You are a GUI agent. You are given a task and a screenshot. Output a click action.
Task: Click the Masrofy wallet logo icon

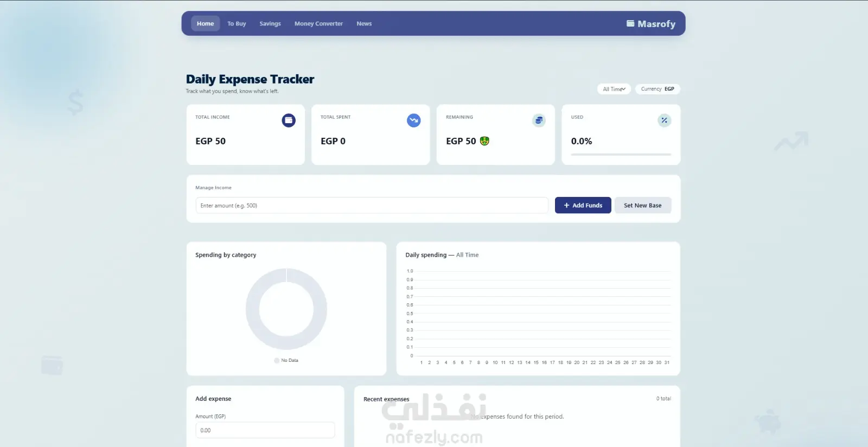point(630,23)
